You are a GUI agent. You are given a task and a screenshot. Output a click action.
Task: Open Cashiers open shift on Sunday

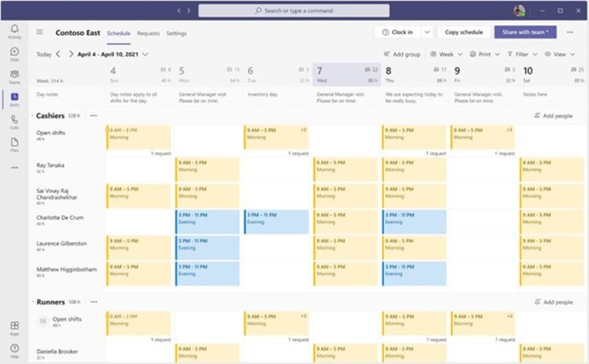click(138, 138)
